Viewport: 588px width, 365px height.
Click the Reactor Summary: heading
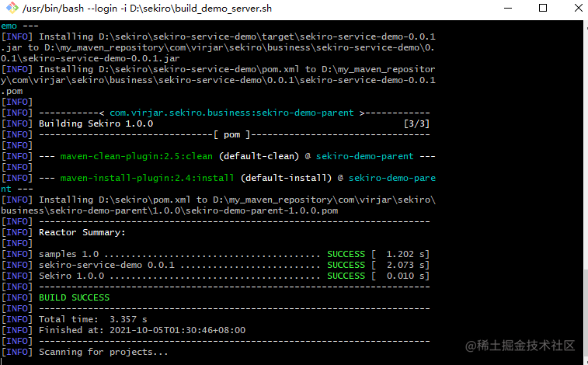82,232
